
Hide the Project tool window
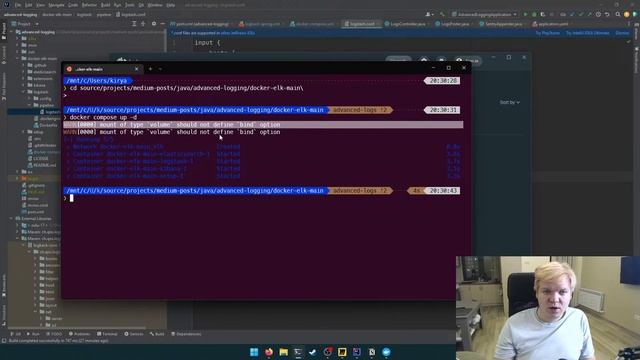162,24
